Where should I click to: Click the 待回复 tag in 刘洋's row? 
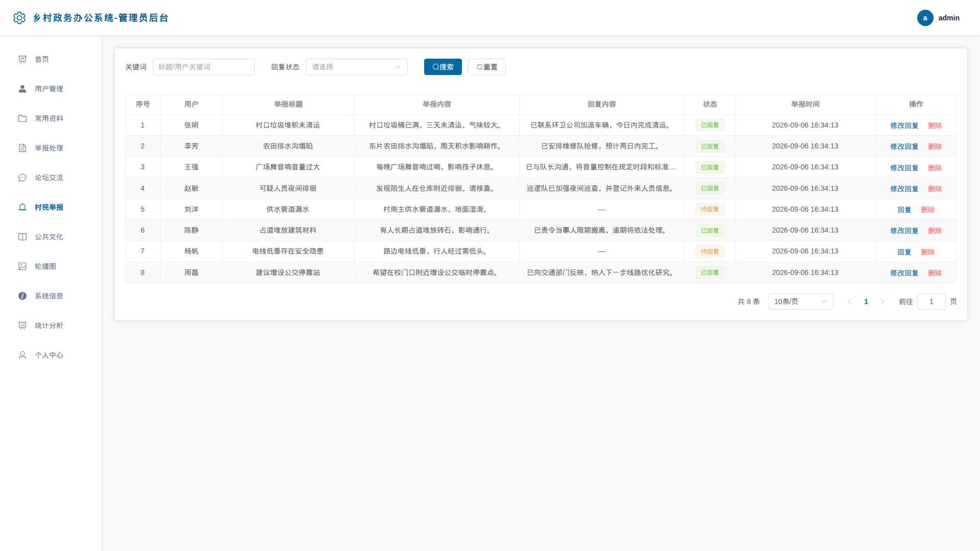[x=709, y=209]
